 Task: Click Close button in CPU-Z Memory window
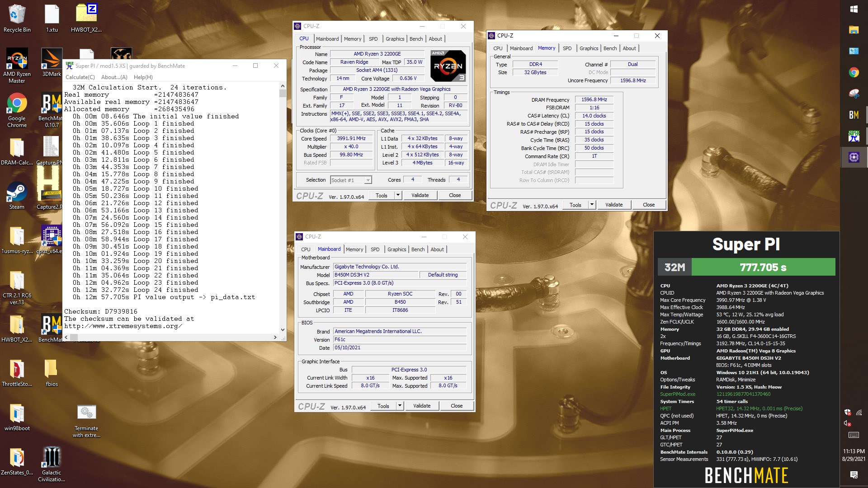pos(649,205)
